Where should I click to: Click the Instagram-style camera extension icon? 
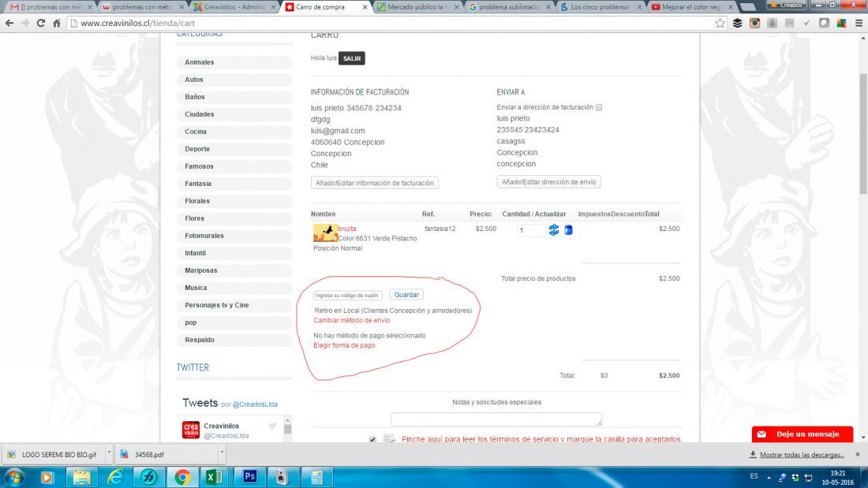[754, 23]
